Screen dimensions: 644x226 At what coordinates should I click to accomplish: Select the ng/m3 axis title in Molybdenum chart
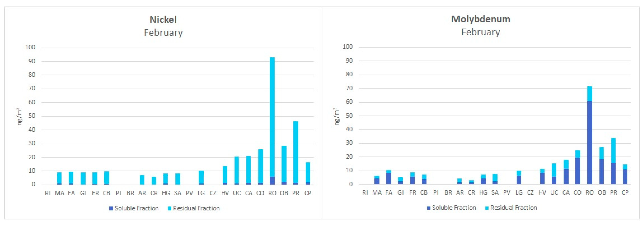pyautogui.click(x=337, y=116)
